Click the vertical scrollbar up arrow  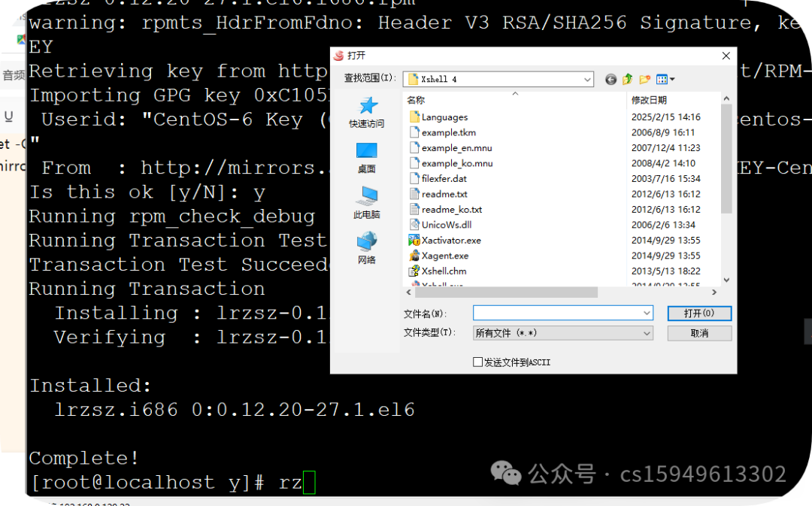tap(726, 98)
